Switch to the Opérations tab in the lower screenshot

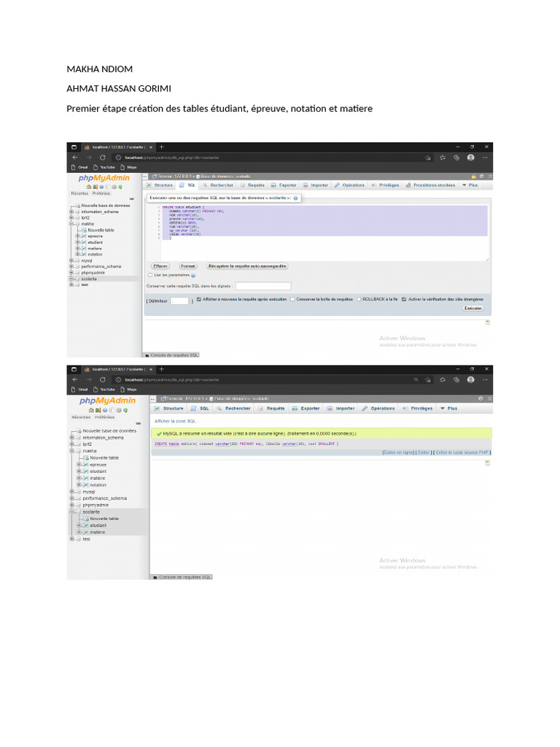point(378,409)
